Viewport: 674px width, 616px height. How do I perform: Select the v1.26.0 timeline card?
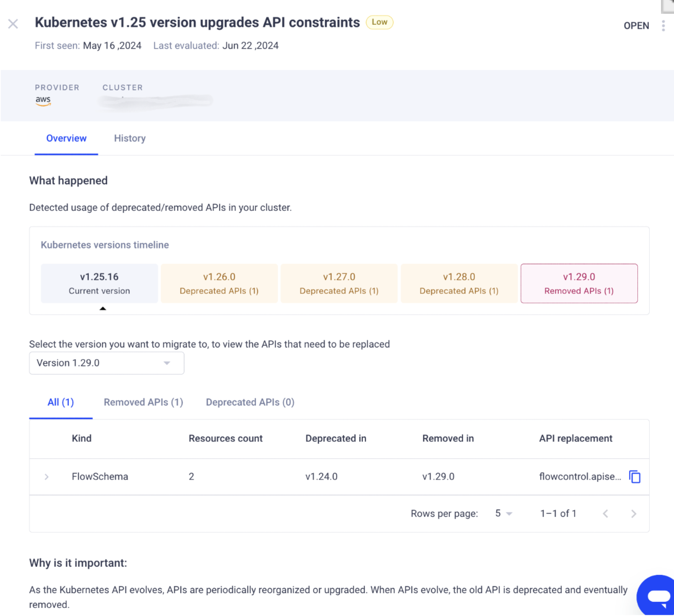pyautogui.click(x=219, y=283)
